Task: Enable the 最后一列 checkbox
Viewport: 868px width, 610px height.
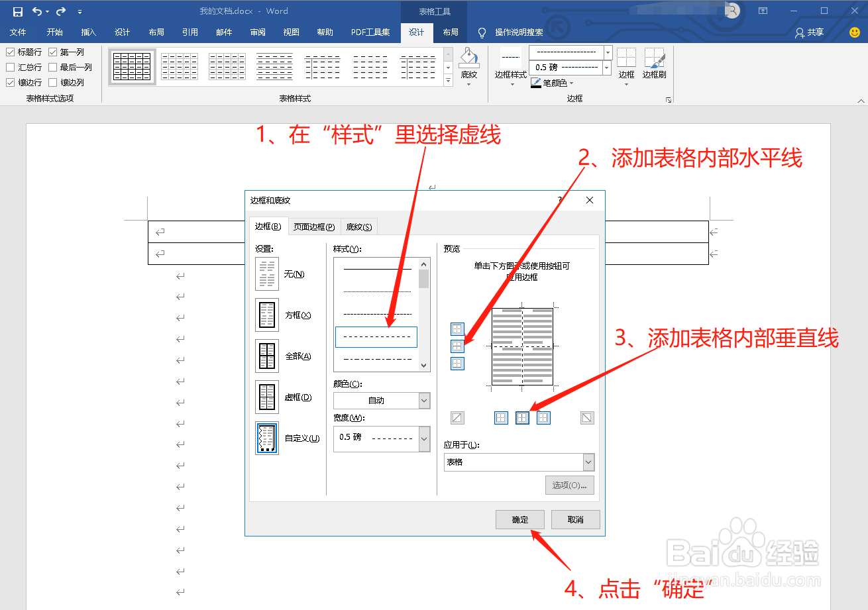Action: [53, 67]
